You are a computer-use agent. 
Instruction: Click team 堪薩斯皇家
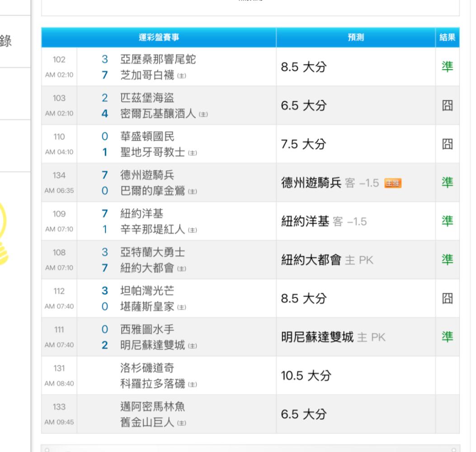coord(147,306)
